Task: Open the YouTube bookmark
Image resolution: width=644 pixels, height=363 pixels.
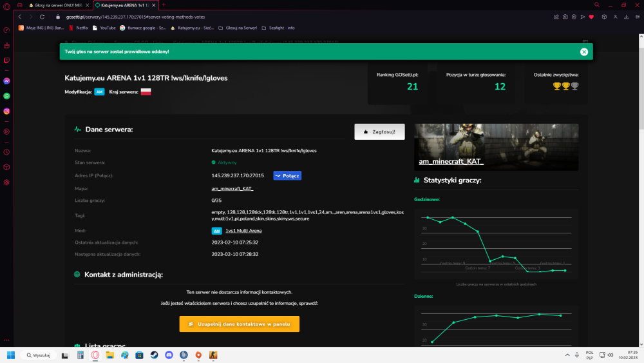Action: click(104, 28)
